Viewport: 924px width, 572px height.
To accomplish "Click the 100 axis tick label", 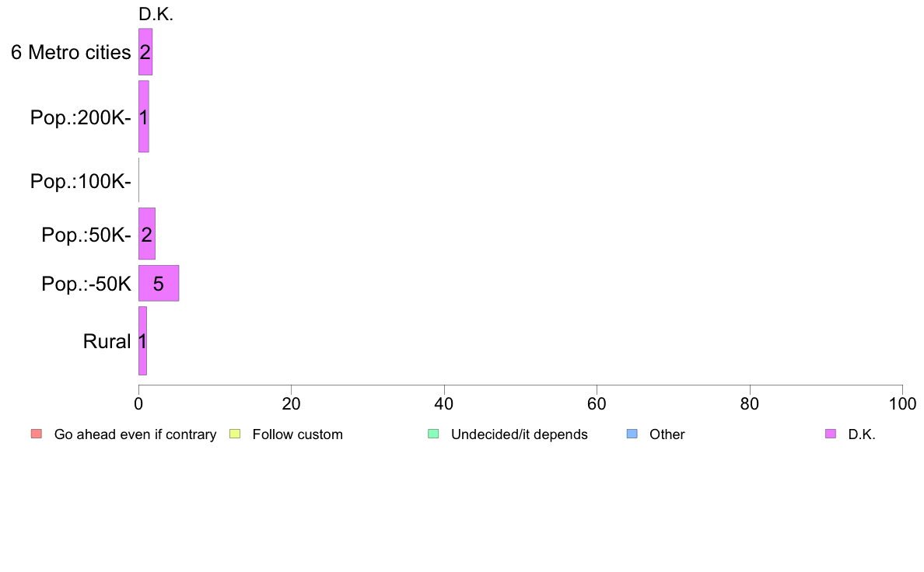I will [x=902, y=403].
